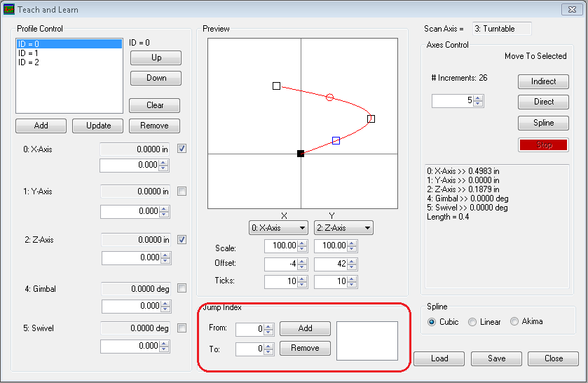Click the Jump Index Add button
Screen dimensions: 588x383
click(305, 328)
